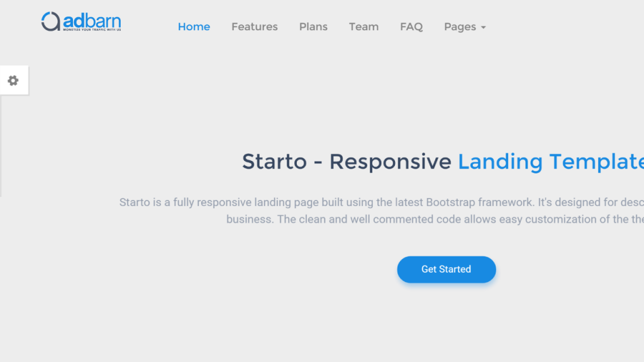Click the thin vertical panel edge below gear
Viewport: 644px width, 362px height.
point(1,146)
